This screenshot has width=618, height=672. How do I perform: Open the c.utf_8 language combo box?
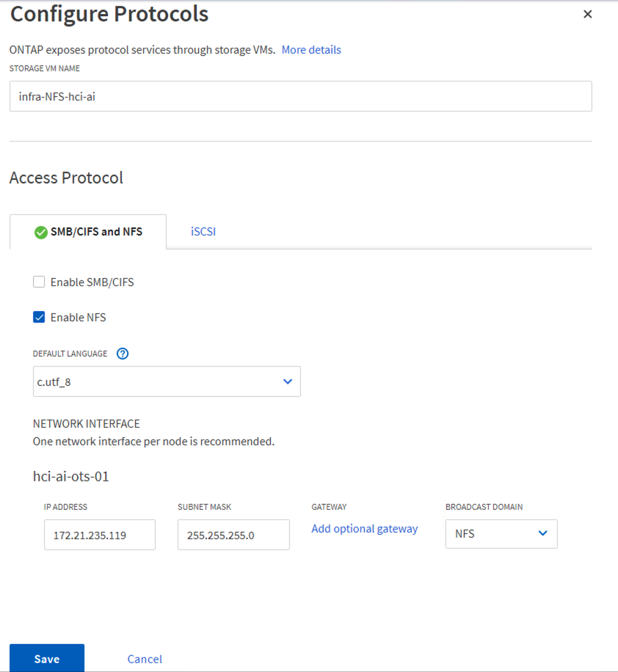pyautogui.click(x=166, y=381)
